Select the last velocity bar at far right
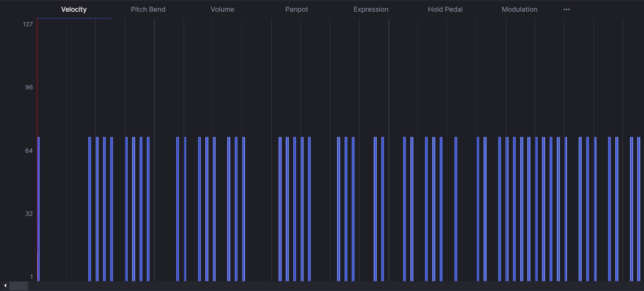 [639, 208]
